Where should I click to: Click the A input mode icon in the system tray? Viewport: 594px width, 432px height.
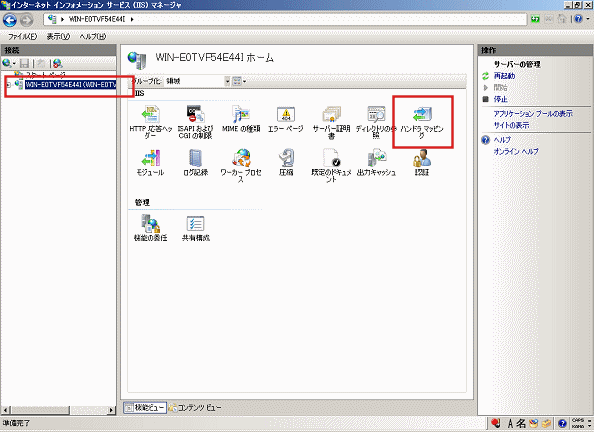pyautogui.click(x=510, y=423)
